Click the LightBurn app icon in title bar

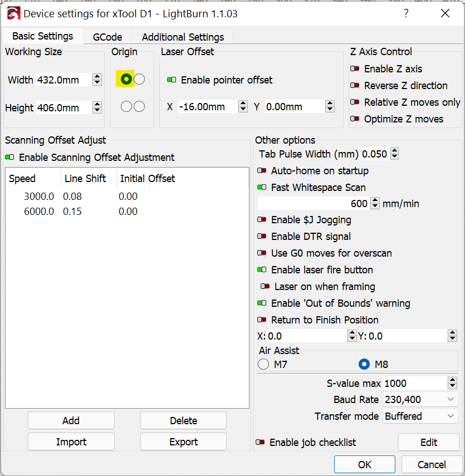click(14, 13)
